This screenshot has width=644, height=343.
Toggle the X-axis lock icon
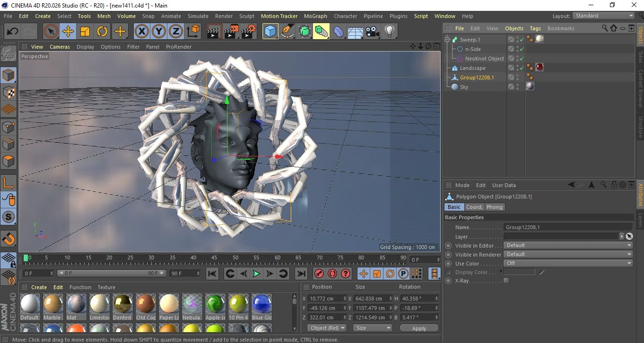(141, 32)
